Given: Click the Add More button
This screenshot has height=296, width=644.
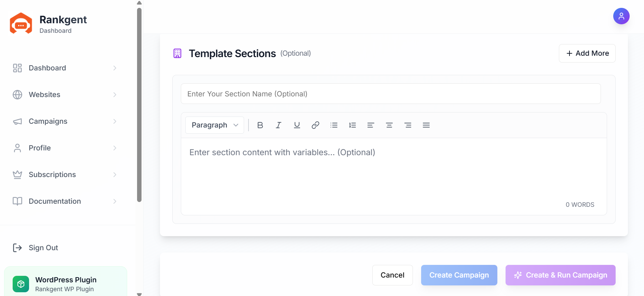Looking at the screenshot, I should tap(587, 53).
